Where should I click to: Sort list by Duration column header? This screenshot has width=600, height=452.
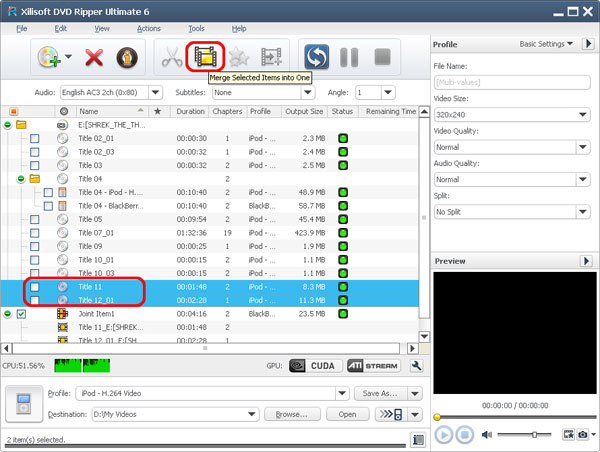pyautogui.click(x=190, y=111)
